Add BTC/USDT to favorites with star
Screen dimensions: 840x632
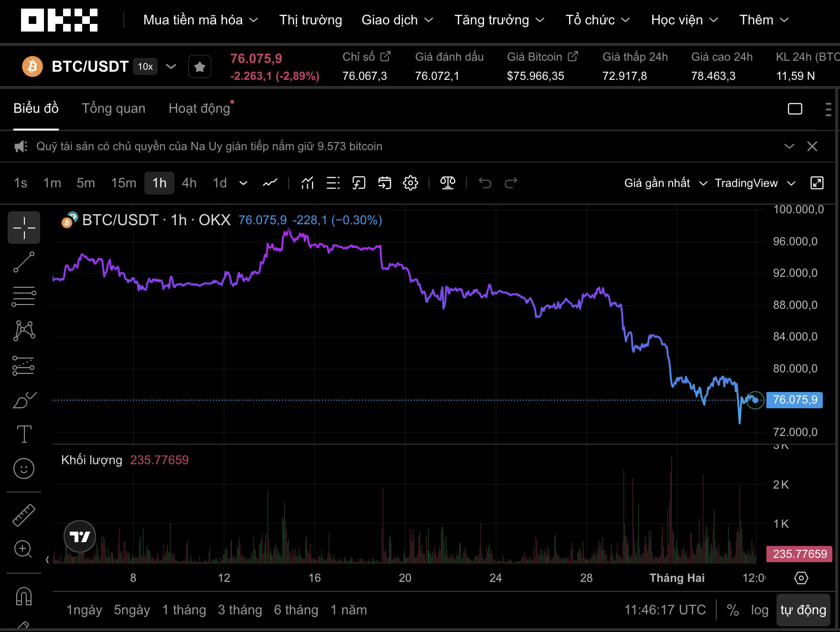(200, 66)
